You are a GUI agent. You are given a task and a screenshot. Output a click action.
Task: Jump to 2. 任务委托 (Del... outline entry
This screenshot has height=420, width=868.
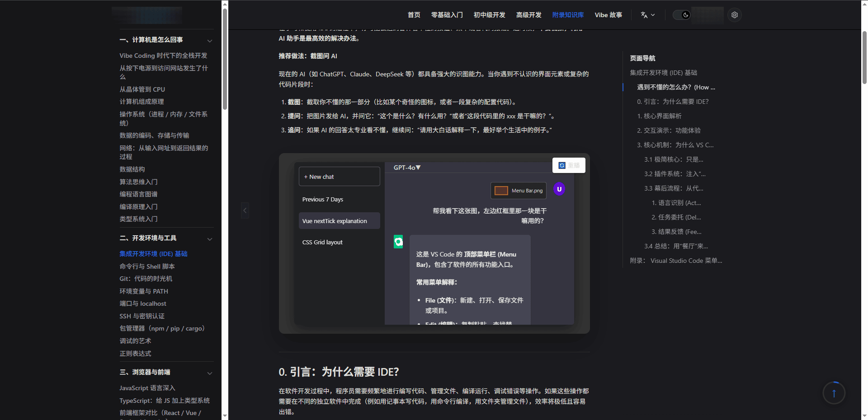(x=676, y=217)
